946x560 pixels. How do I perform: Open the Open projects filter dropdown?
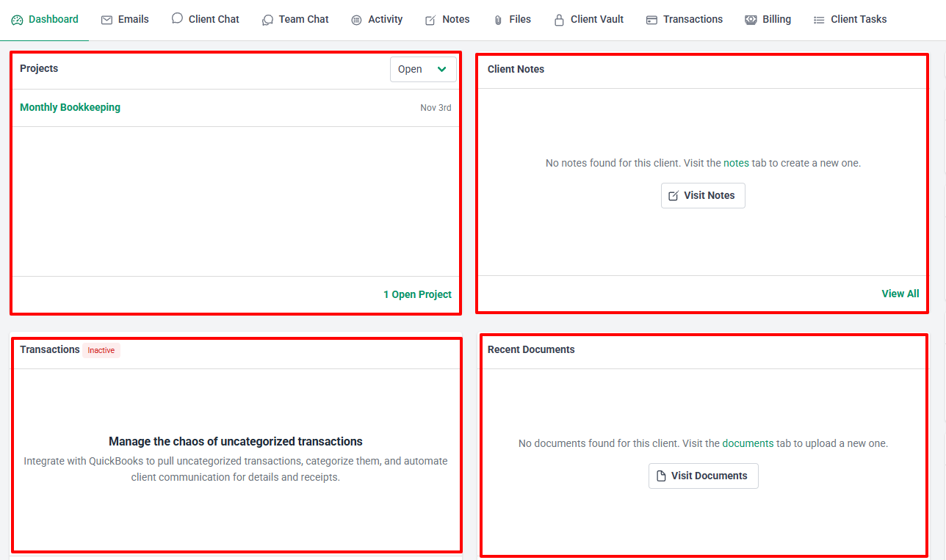[423, 68]
